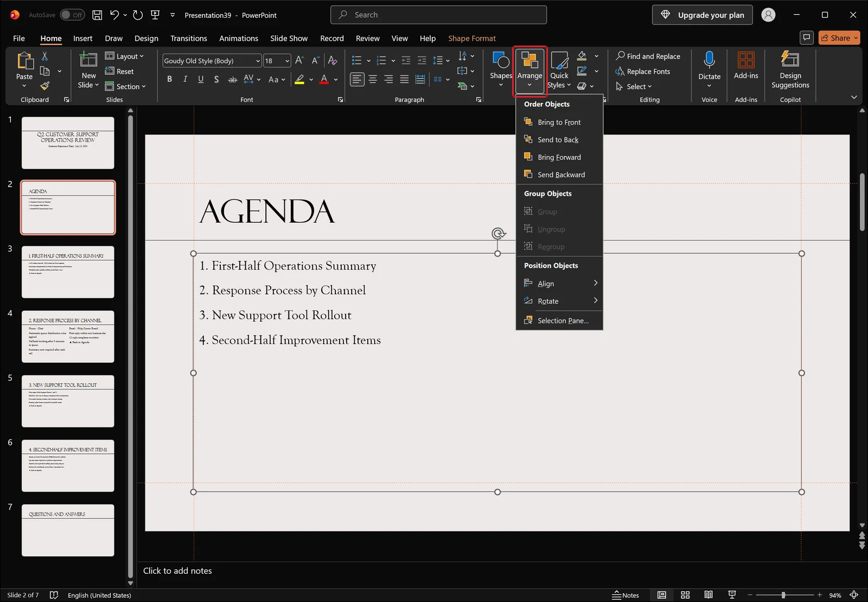Click Decrease List Level icon

pos(406,61)
